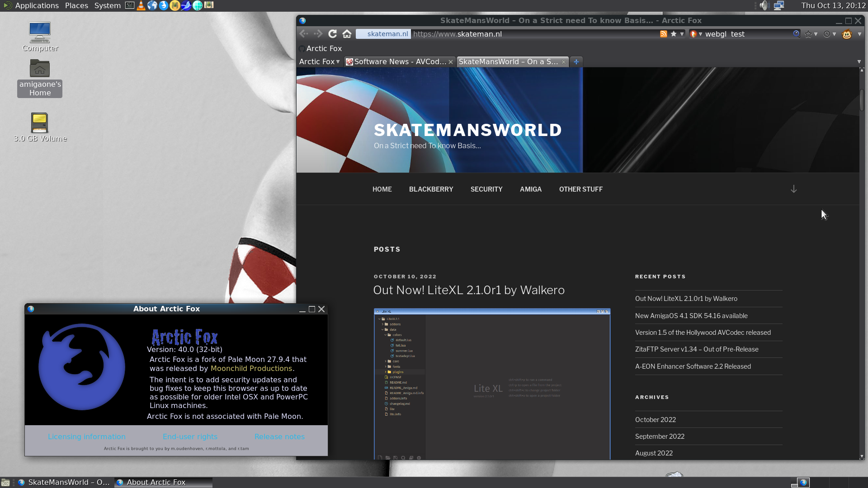868x488 pixels.
Task: Switch to Software News - AVCodec tab
Action: (x=399, y=61)
